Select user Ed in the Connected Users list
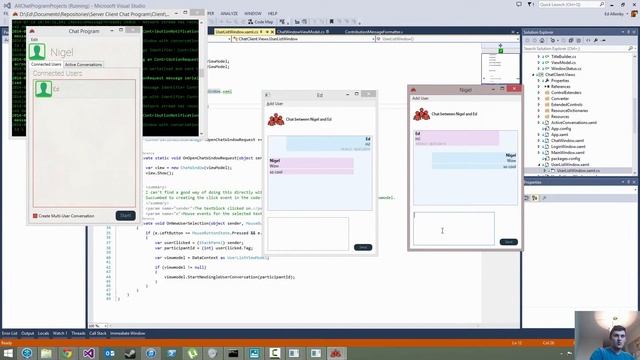 [x=84, y=89]
